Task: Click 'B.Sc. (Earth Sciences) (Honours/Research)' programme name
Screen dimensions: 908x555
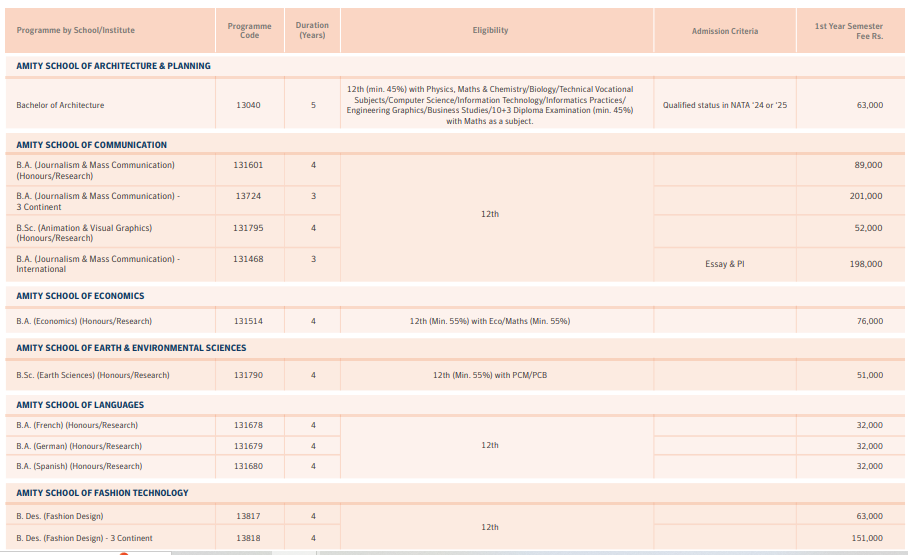Action: coord(93,375)
